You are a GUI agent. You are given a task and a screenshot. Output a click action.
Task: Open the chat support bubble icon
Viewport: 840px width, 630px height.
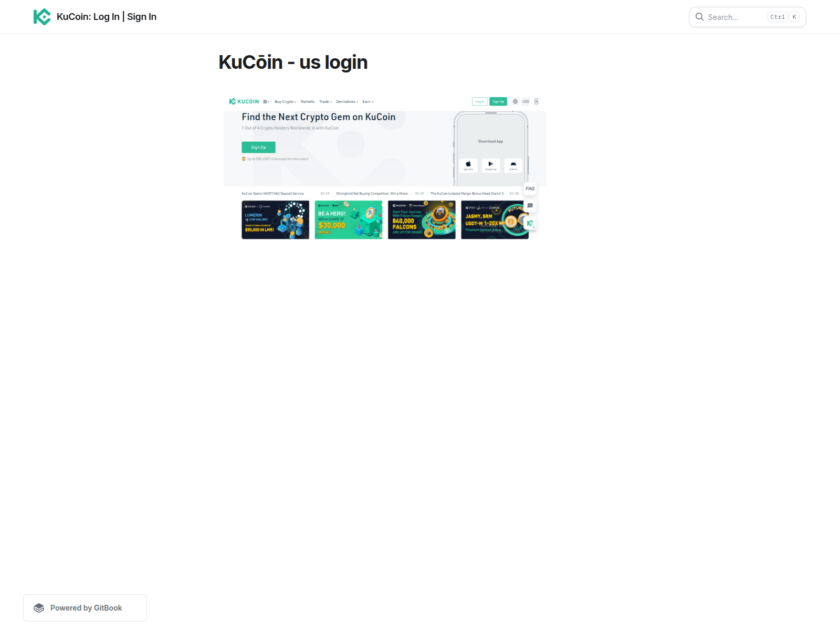pos(530,206)
